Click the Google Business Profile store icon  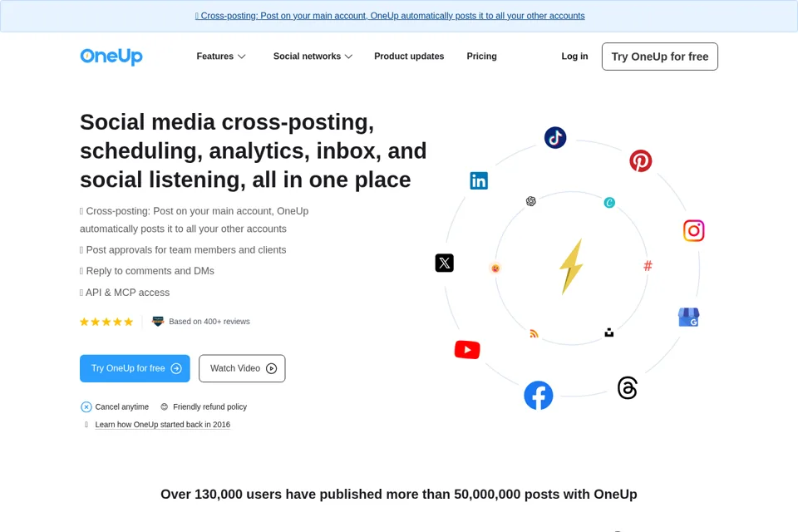point(688,318)
